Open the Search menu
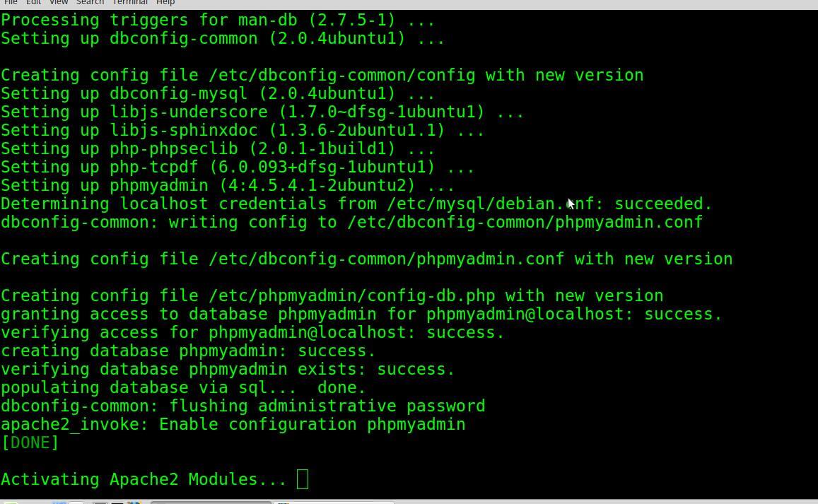The width and height of the screenshot is (818, 504). (90, 3)
